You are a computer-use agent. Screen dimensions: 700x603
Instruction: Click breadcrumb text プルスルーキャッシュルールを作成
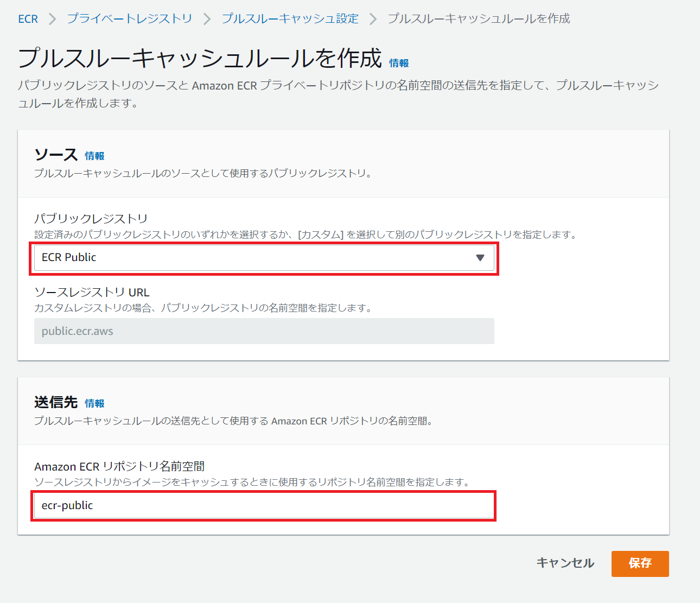click(x=479, y=19)
